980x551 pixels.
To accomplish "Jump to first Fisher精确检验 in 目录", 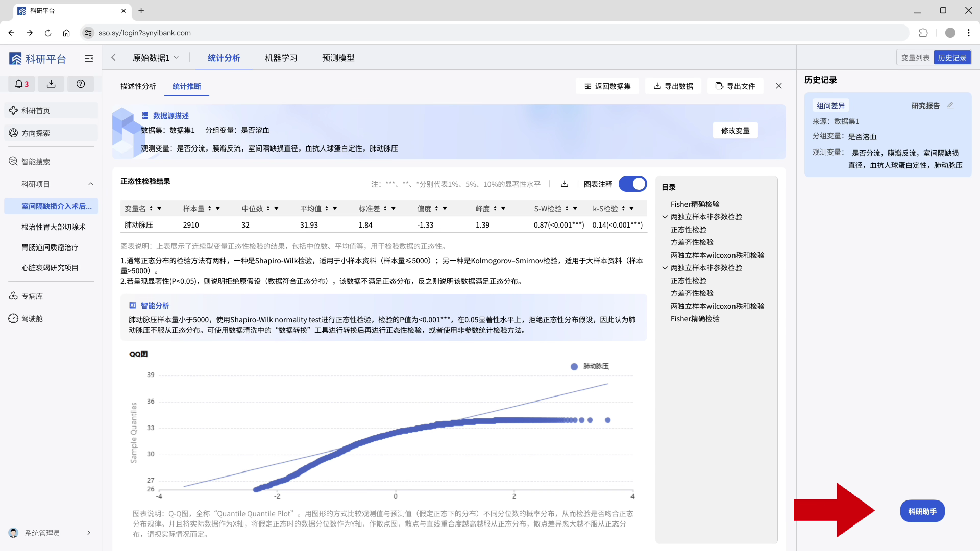I will 695,204.
